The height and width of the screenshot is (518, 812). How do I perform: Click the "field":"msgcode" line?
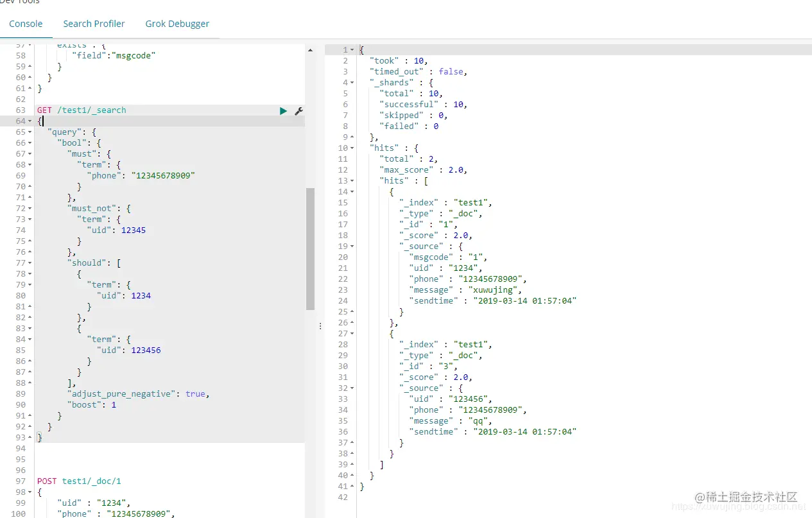pyautogui.click(x=114, y=56)
